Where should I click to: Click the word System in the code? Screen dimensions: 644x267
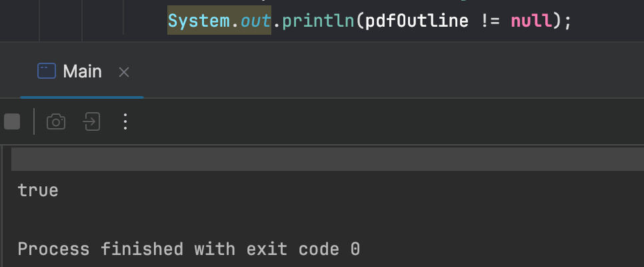pos(198,21)
